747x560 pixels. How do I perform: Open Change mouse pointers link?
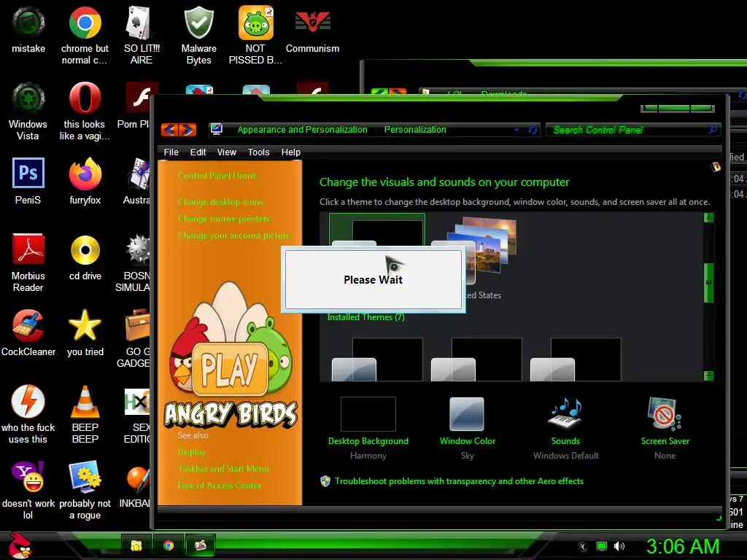pyautogui.click(x=224, y=219)
